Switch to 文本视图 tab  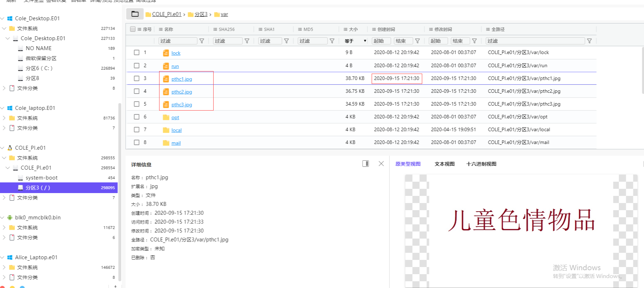pyautogui.click(x=445, y=164)
